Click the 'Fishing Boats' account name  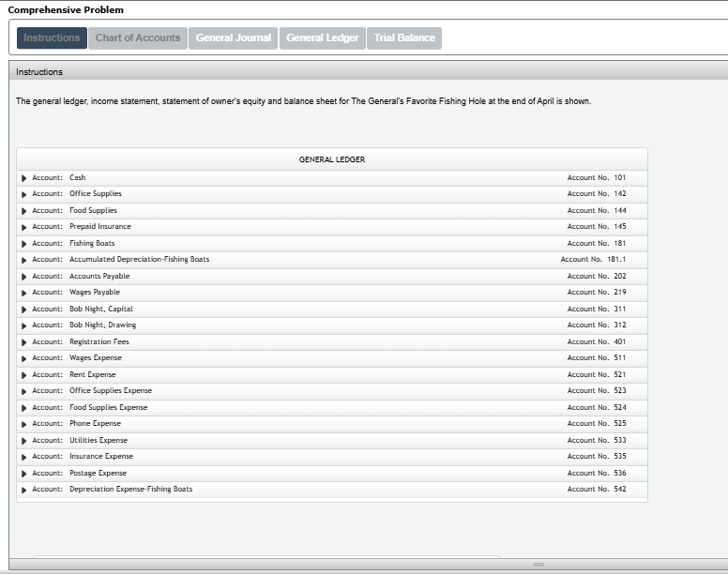click(x=92, y=243)
